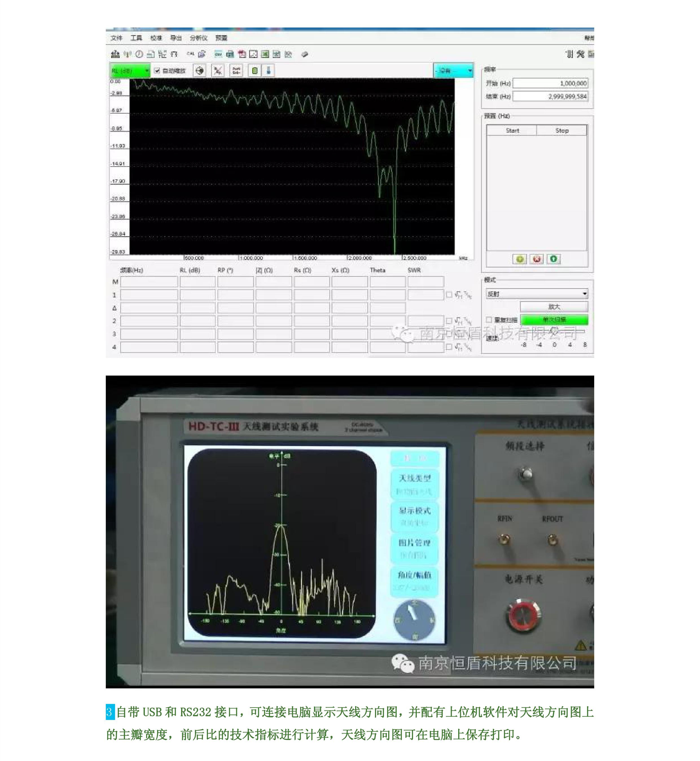This screenshot has width=700, height=761.
Task: Click the clock toolbar icon
Action: click(x=139, y=54)
